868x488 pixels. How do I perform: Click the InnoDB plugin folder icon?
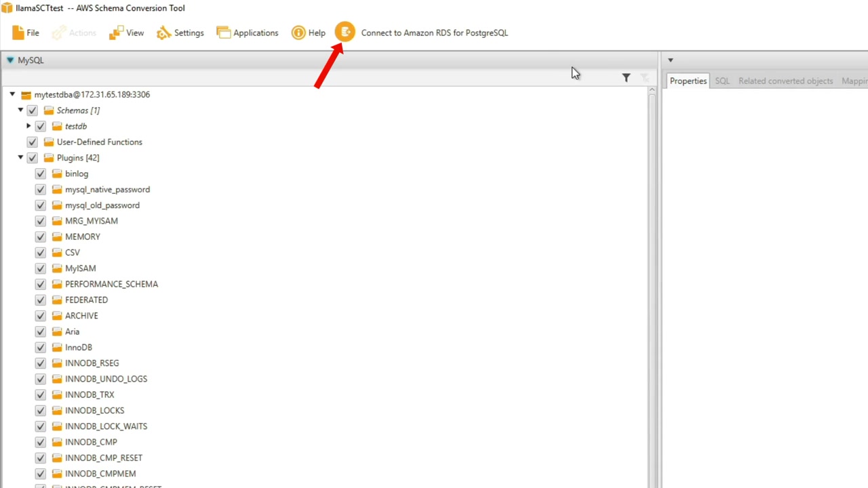(x=57, y=347)
